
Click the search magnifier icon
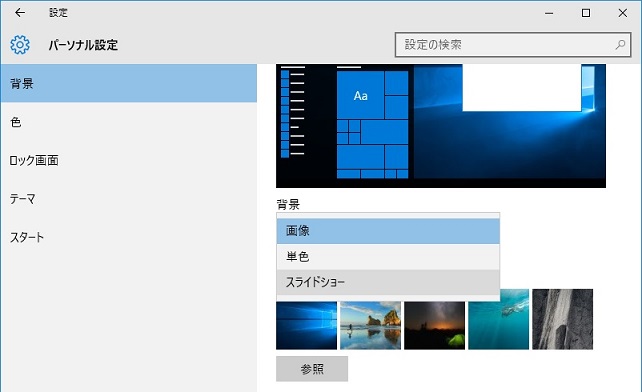click(x=620, y=45)
